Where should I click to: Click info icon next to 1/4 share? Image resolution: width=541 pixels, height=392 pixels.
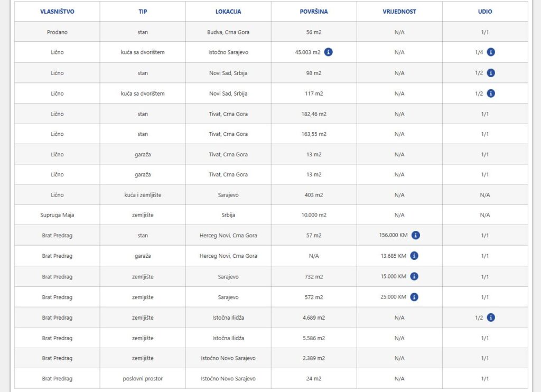click(491, 52)
